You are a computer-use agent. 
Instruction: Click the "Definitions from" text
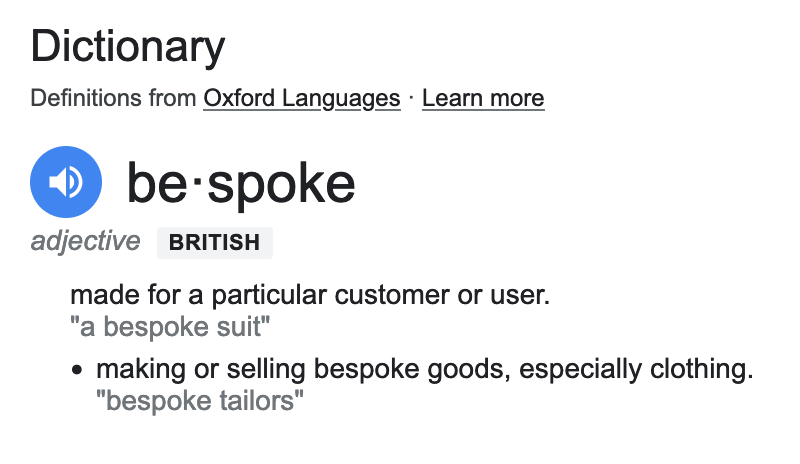pos(113,98)
